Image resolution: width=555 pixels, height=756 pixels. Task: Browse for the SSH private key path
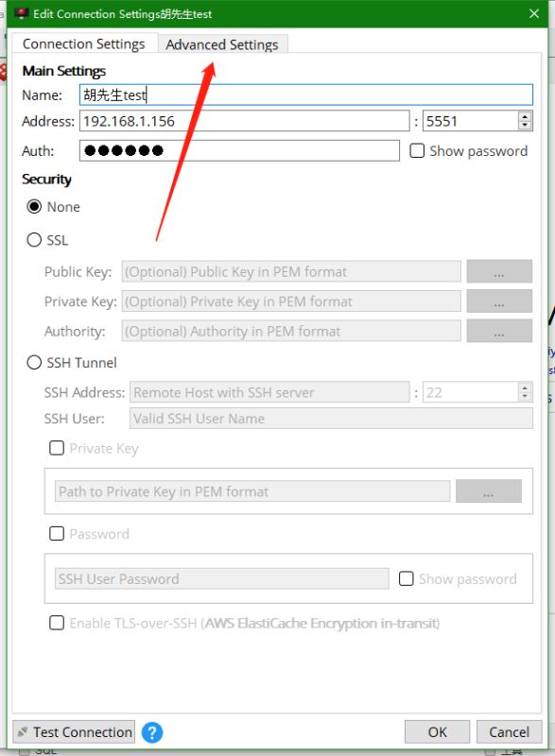489,490
